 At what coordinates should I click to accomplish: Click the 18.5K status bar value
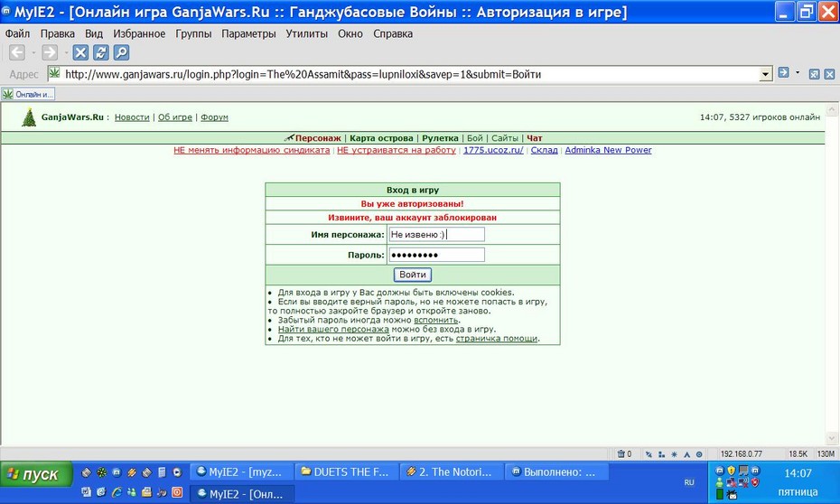[x=798, y=453]
